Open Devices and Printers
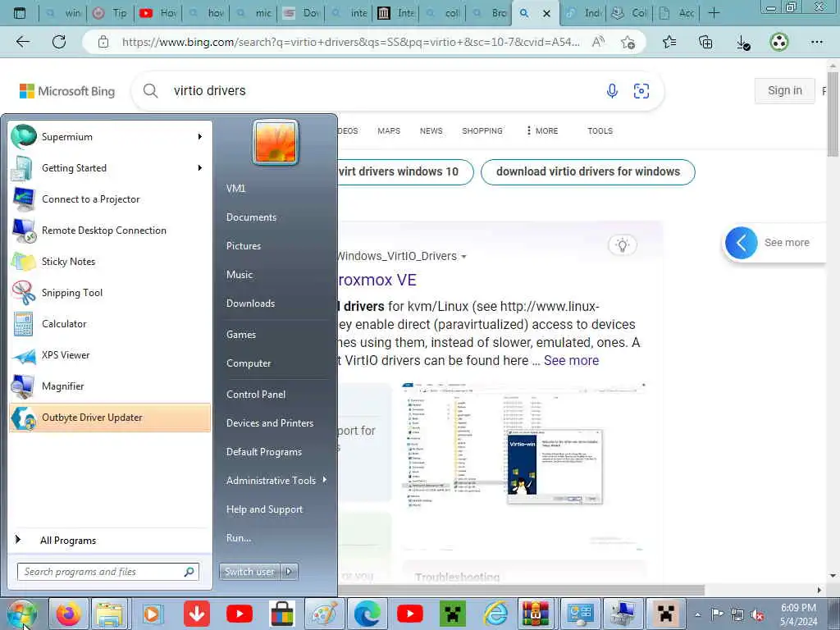 tap(270, 423)
